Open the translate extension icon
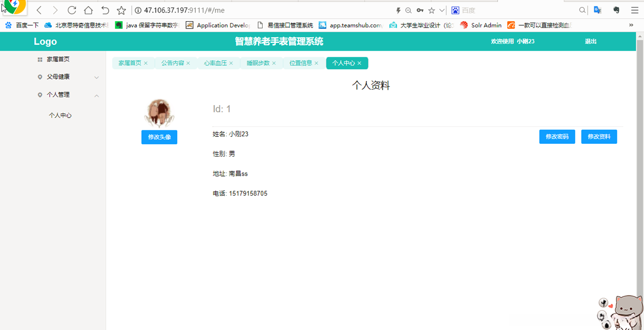644x330 pixels. 597,10
